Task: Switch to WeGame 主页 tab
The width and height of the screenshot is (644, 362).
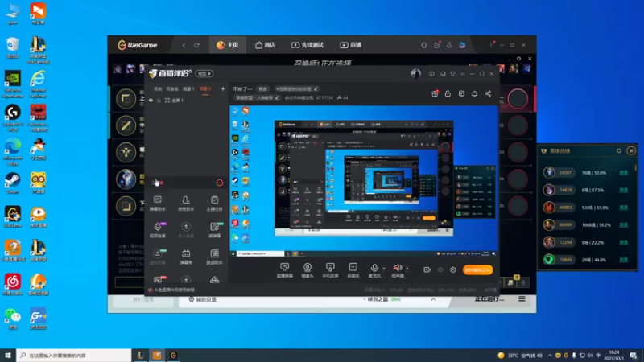Action: pos(228,45)
